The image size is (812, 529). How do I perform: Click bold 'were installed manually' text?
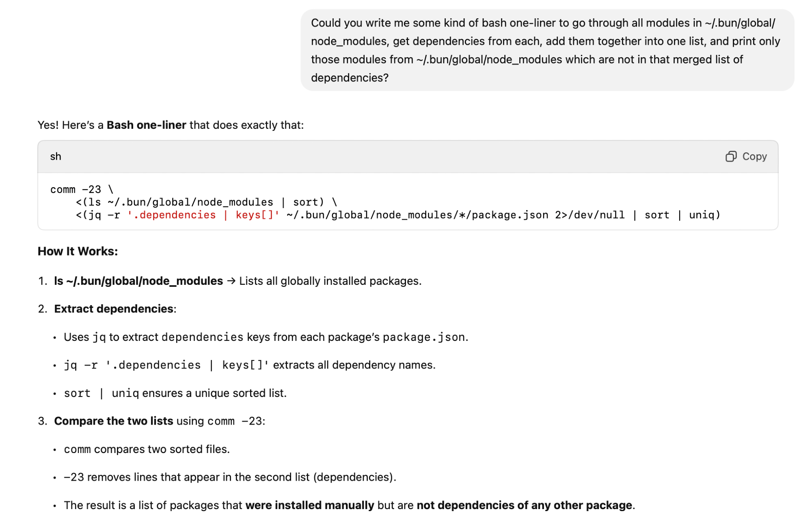tap(309, 505)
